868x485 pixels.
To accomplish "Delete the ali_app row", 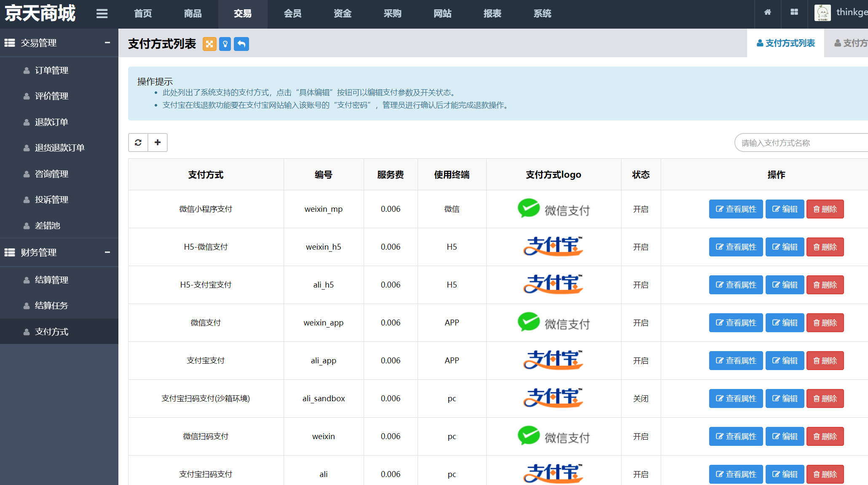I will coord(825,361).
